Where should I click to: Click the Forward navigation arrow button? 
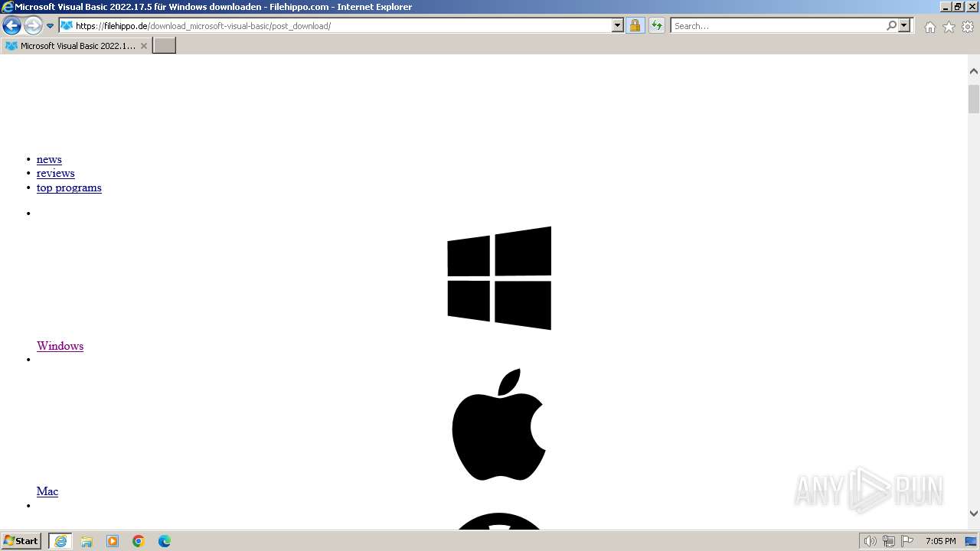(33, 25)
